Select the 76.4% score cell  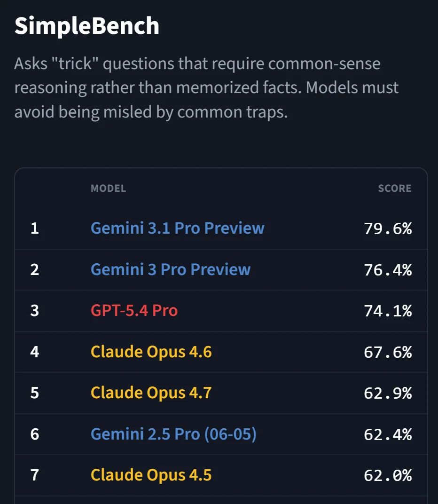(388, 270)
